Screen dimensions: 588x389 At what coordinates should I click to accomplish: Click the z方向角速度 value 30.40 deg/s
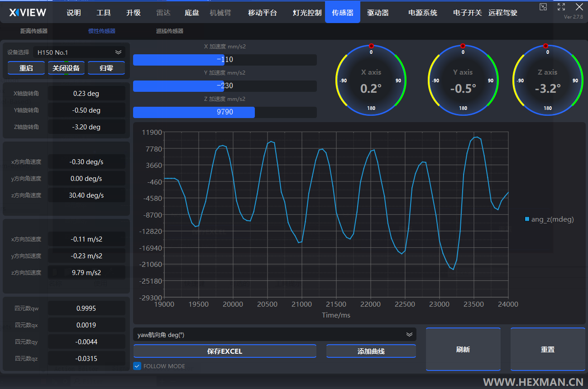86,195
